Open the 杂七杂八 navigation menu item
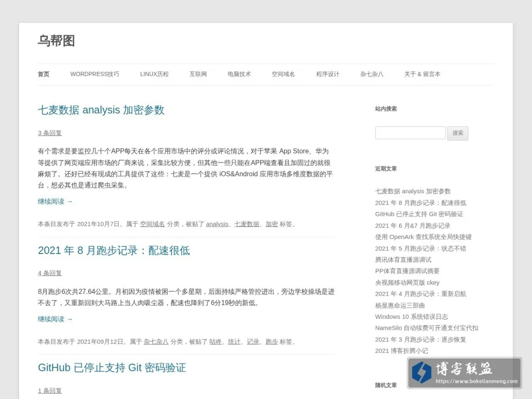The image size is (532, 399). 372,74
